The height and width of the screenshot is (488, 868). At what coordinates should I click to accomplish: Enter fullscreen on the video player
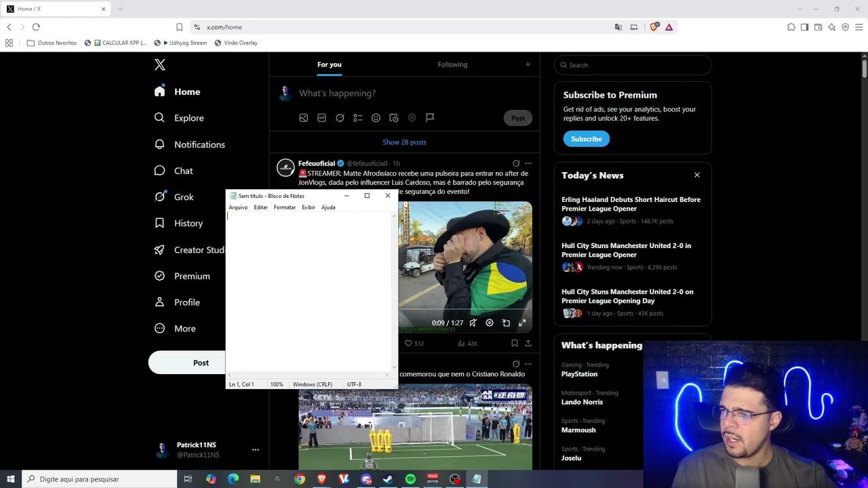pyautogui.click(x=522, y=323)
